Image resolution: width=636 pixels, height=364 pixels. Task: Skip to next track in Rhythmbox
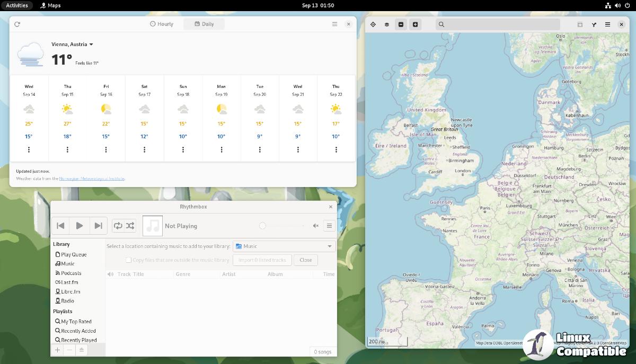[98, 226]
